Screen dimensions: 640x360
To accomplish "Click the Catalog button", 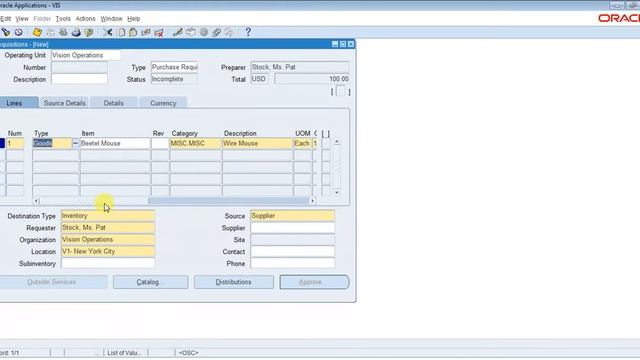I will [x=151, y=282].
